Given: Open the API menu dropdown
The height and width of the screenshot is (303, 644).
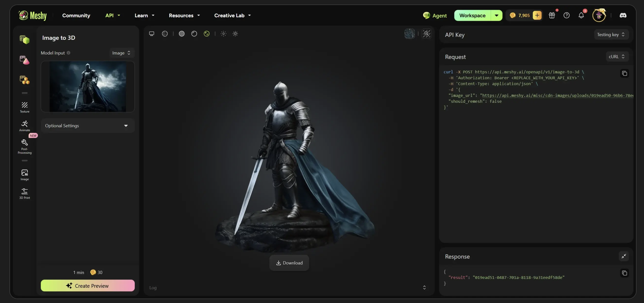Looking at the screenshot, I should click(113, 15).
